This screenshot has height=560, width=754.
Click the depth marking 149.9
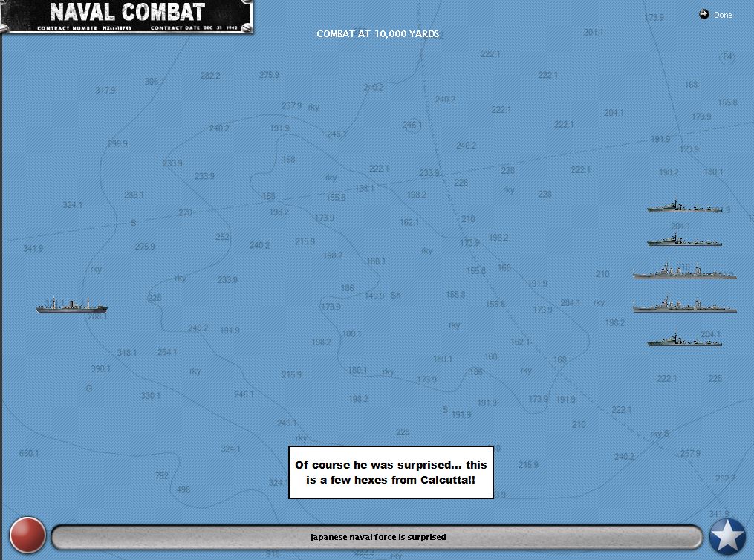pyautogui.click(x=374, y=296)
